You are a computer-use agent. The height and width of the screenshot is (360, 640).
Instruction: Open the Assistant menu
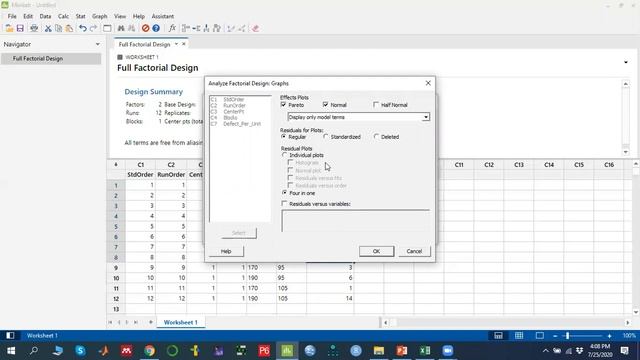tap(162, 16)
